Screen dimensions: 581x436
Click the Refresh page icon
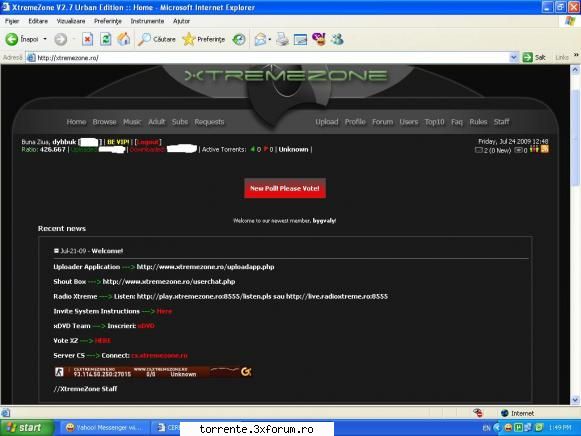coord(106,39)
